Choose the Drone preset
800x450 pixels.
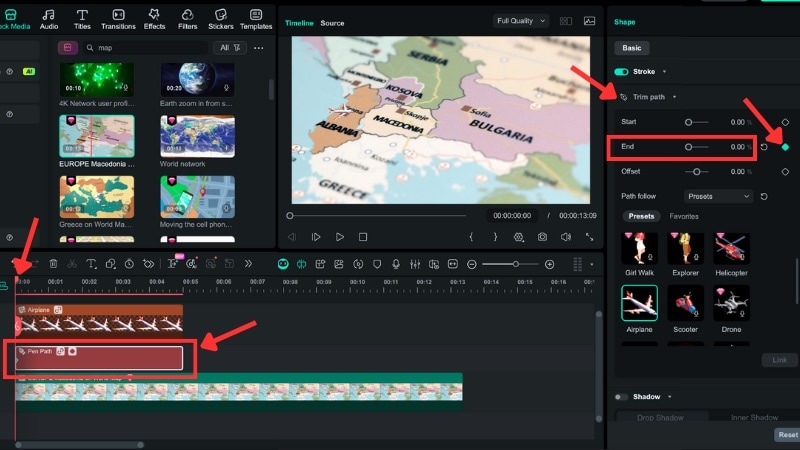coord(731,303)
